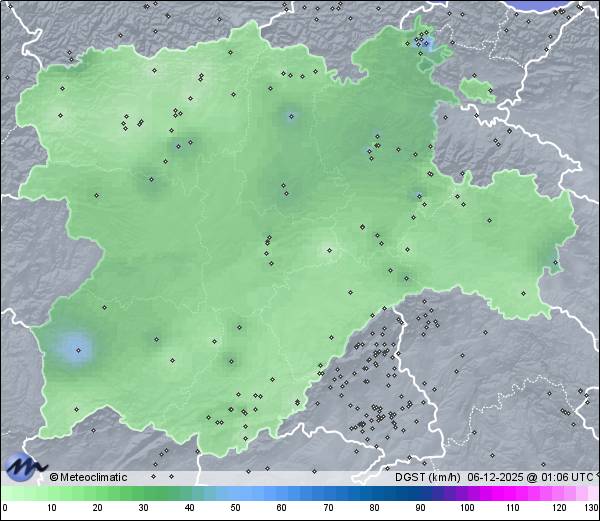Click the 70 km/h blue legend swatch

click(328, 494)
